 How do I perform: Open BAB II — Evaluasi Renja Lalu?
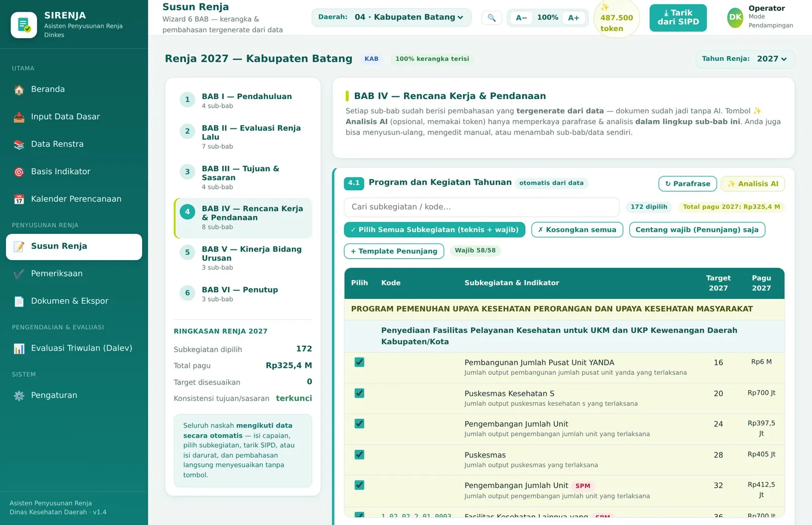[x=243, y=136]
